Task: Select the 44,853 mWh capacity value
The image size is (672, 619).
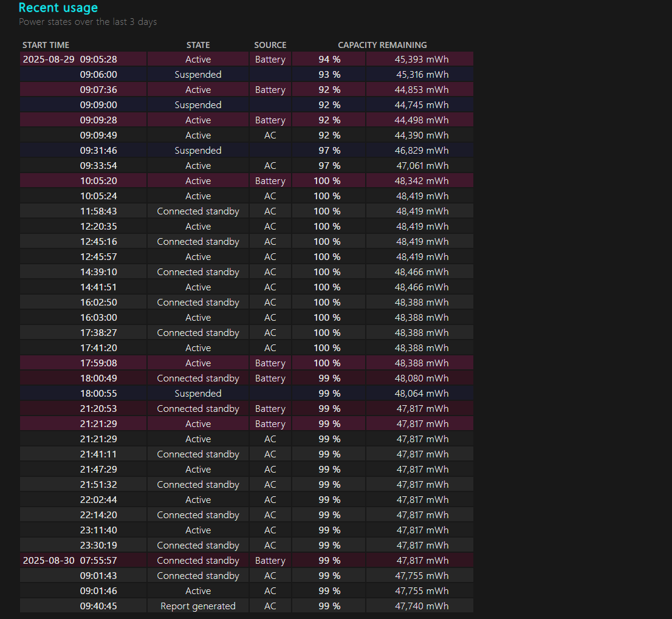Action: click(x=422, y=90)
